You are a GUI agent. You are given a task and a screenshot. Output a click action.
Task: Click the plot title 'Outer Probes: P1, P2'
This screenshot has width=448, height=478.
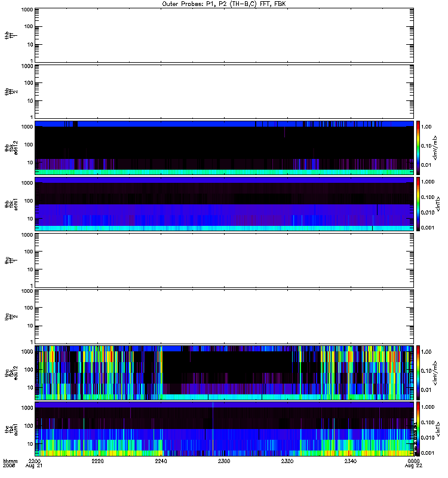point(224,4)
